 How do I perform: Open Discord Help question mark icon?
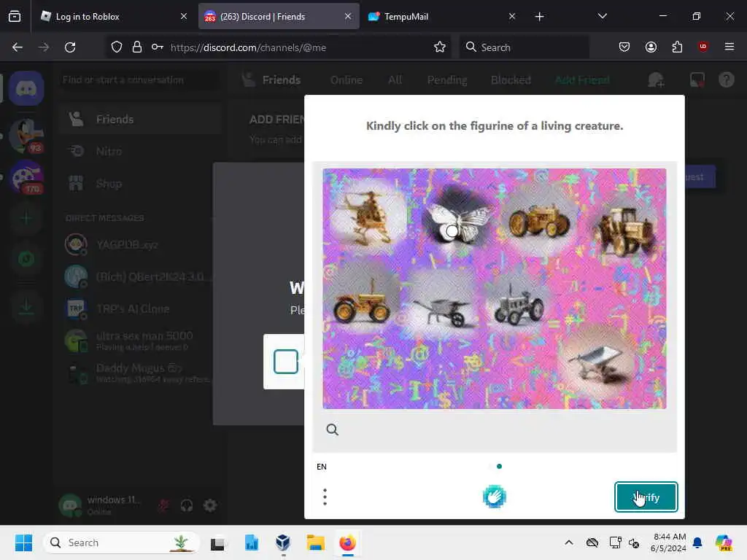(x=726, y=79)
